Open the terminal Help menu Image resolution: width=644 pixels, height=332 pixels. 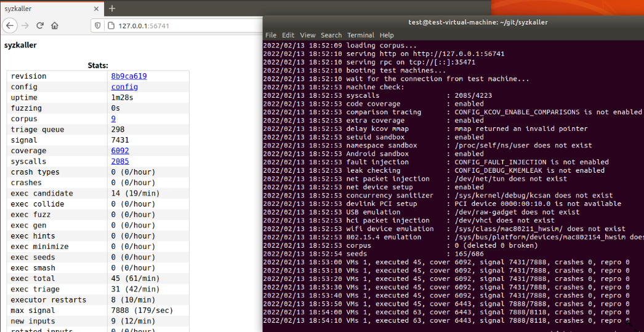tap(387, 35)
